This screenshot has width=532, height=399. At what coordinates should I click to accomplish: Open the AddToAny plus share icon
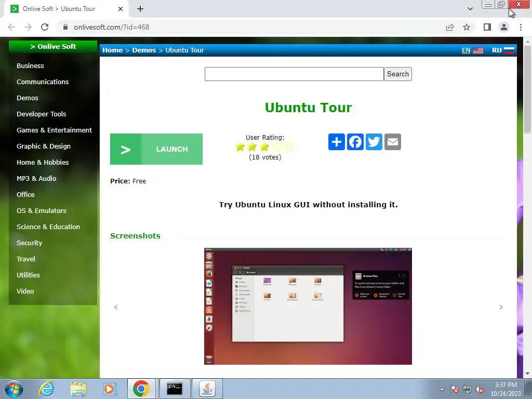point(337,142)
